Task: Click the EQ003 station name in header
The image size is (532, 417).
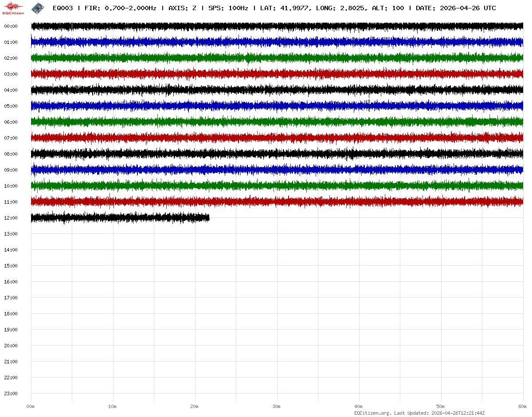Action: pos(63,8)
